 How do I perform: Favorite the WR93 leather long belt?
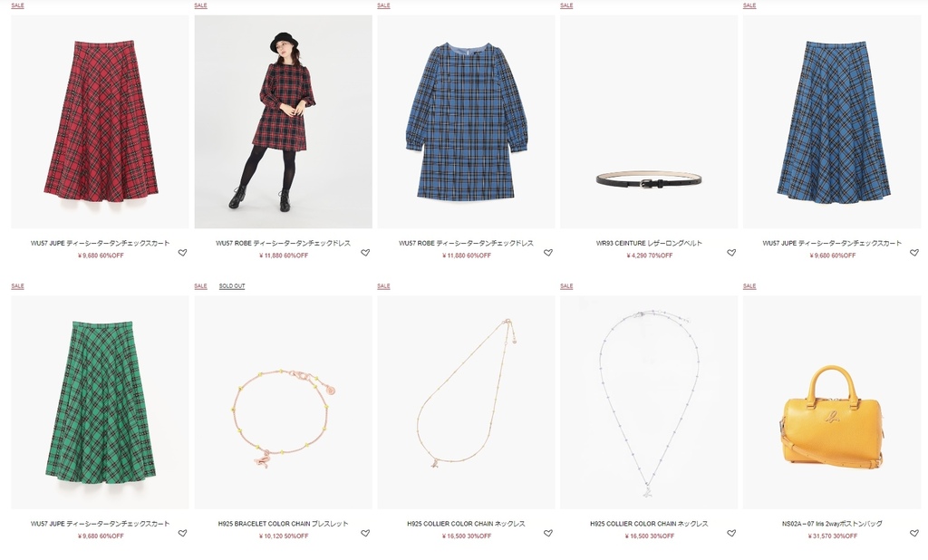click(731, 253)
